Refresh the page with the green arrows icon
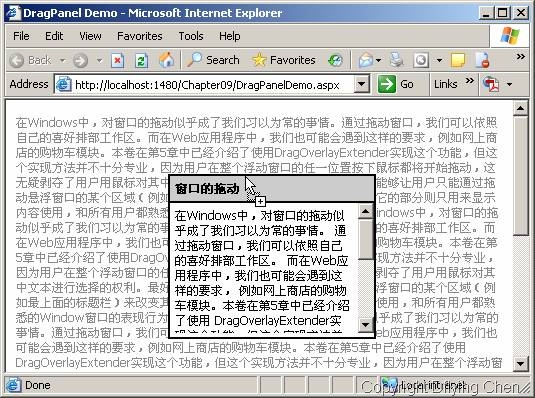Image resolution: width=535 pixels, height=398 pixels. (x=141, y=61)
